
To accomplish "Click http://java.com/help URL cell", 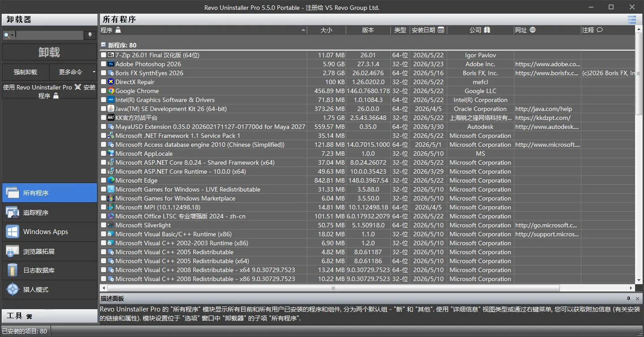I will [x=547, y=109].
